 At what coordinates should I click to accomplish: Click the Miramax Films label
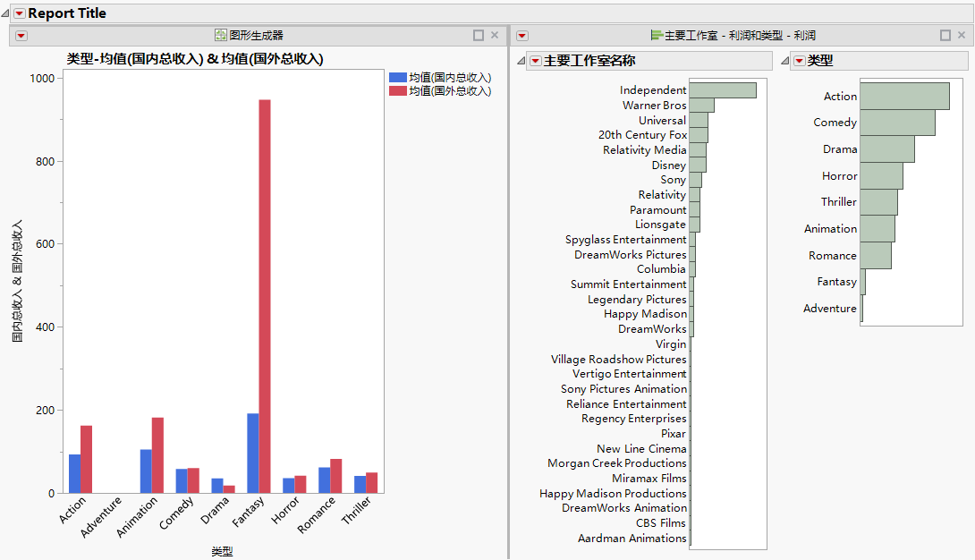click(649, 479)
